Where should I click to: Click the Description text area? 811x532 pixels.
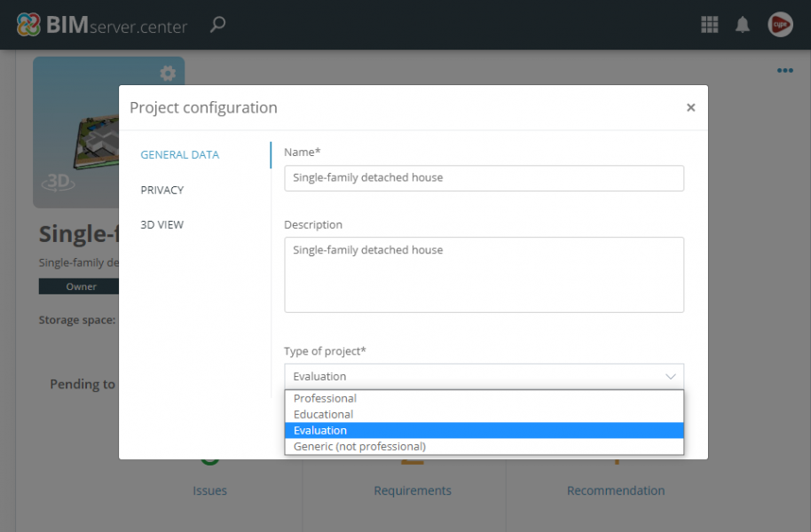(x=484, y=274)
